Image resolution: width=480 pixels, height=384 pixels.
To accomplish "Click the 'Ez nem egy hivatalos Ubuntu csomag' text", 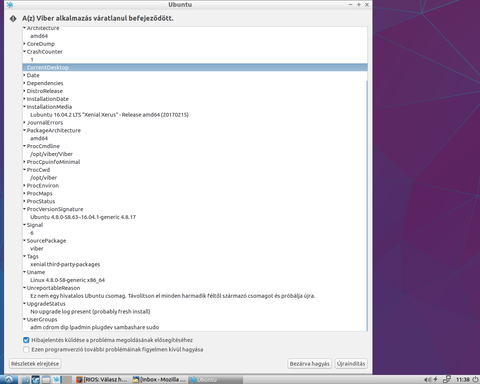I will tap(173, 296).
